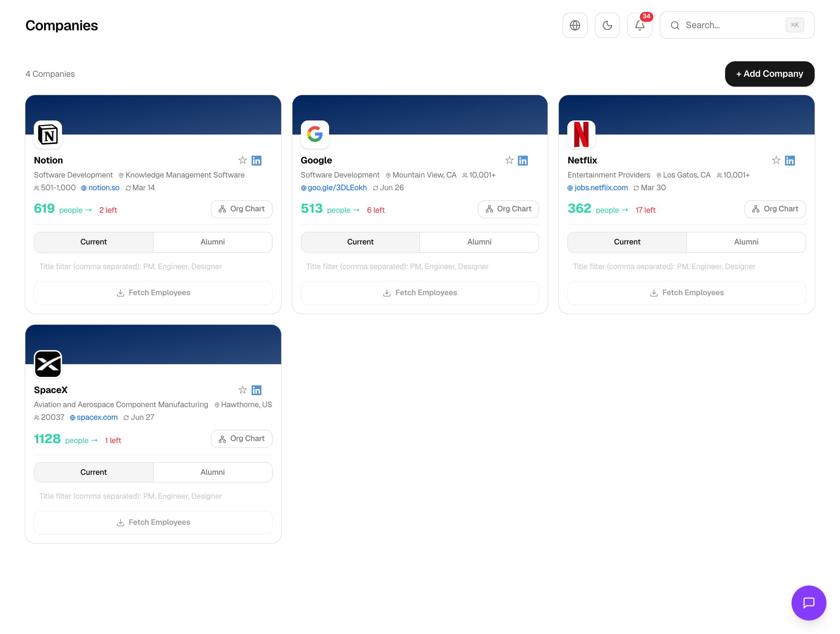
Task: Open the notion.so website link
Action: point(100,187)
